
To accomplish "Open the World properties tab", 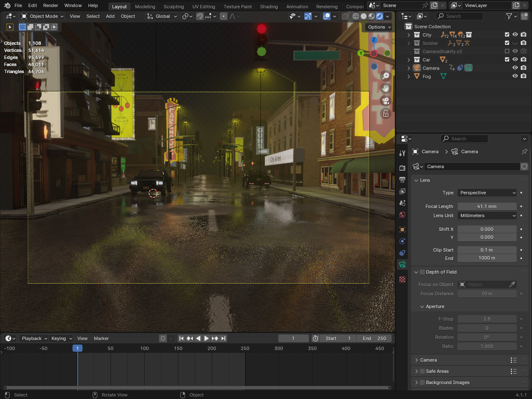I will [x=402, y=214].
